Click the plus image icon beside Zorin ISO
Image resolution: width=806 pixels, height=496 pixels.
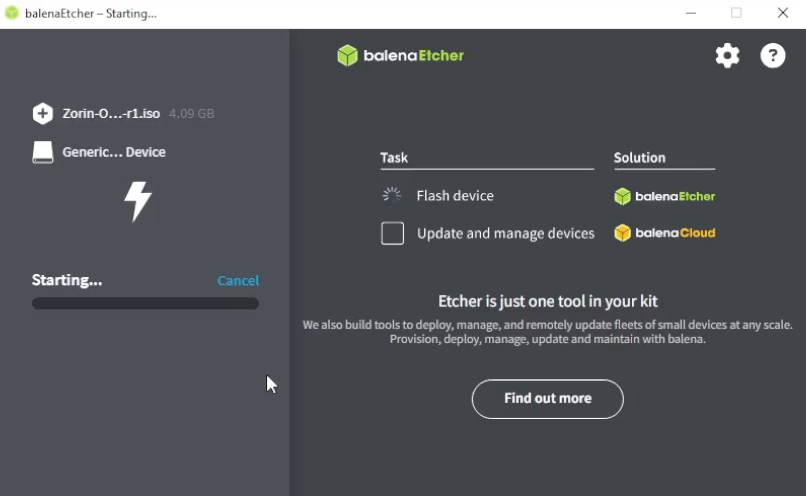tap(43, 114)
